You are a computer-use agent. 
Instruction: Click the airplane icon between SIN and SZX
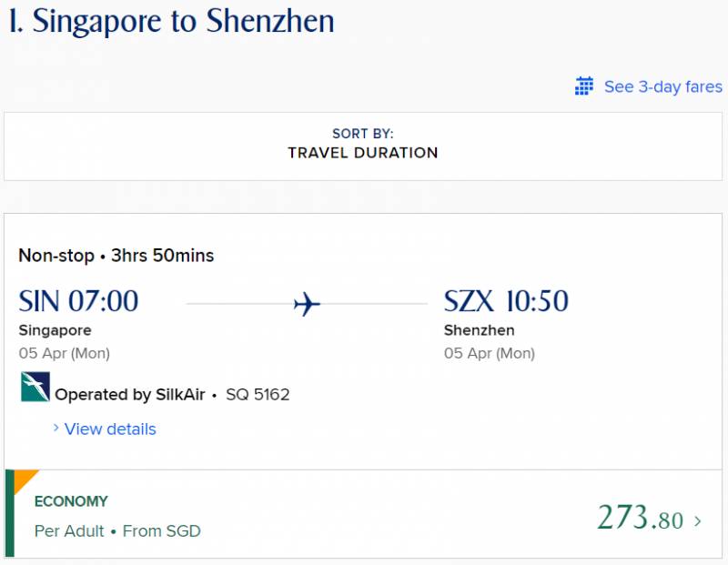[x=308, y=305]
